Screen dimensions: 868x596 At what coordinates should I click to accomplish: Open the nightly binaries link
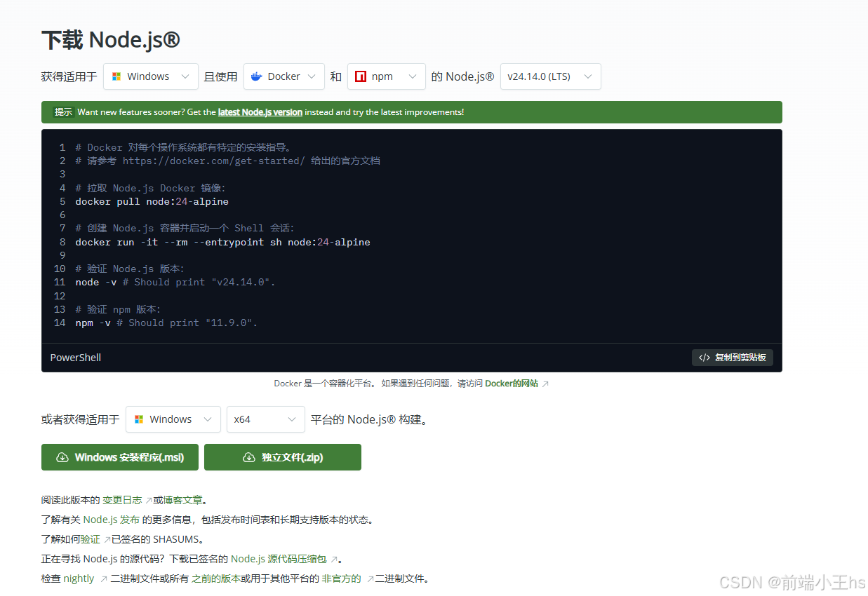pos(79,579)
